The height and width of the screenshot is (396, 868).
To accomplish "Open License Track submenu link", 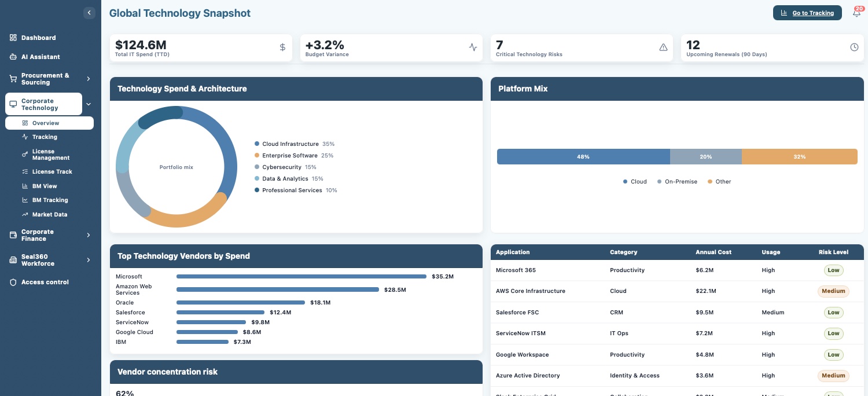I will coord(52,172).
